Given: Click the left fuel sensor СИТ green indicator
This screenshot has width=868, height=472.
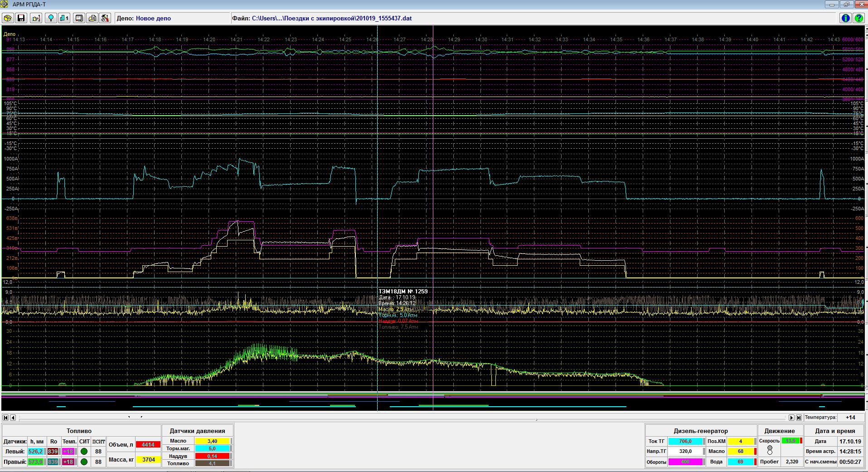Looking at the screenshot, I should pos(84,452).
